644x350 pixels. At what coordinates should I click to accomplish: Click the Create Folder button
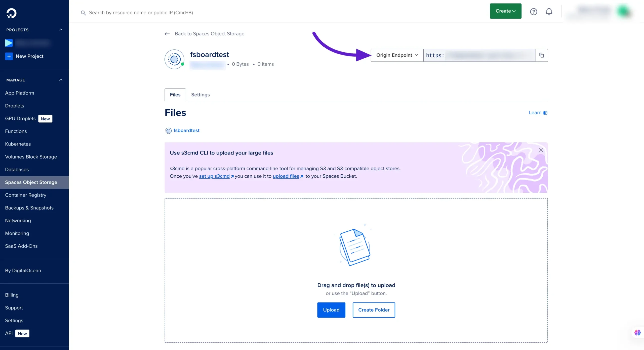tap(374, 310)
